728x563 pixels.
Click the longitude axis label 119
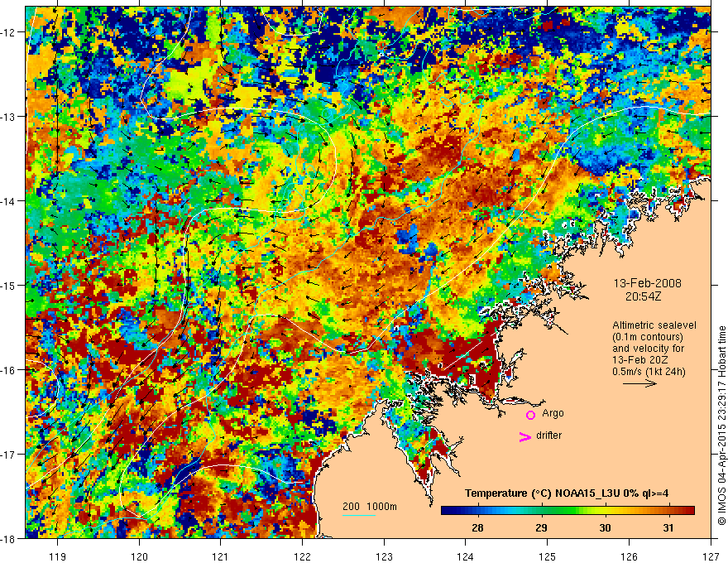[58, 556]
